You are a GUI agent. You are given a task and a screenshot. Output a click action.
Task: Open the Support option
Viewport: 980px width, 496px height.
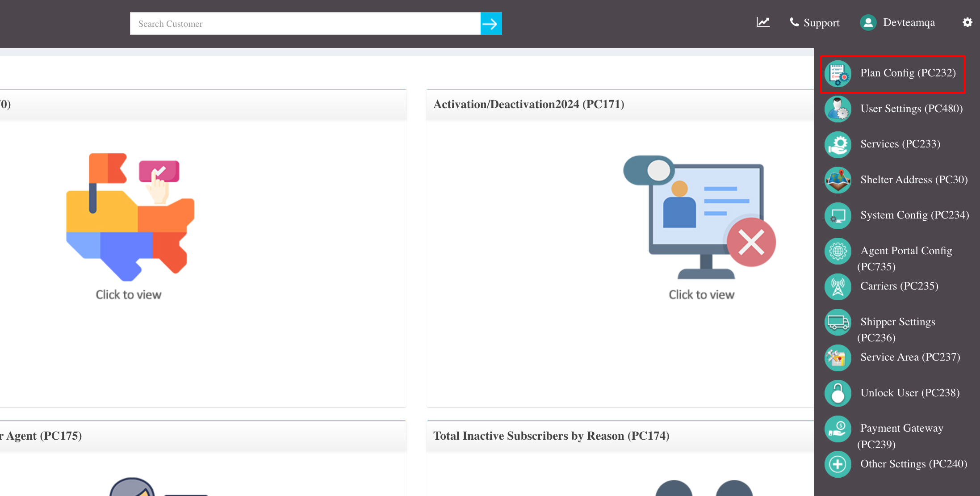[x=815, y=22]
